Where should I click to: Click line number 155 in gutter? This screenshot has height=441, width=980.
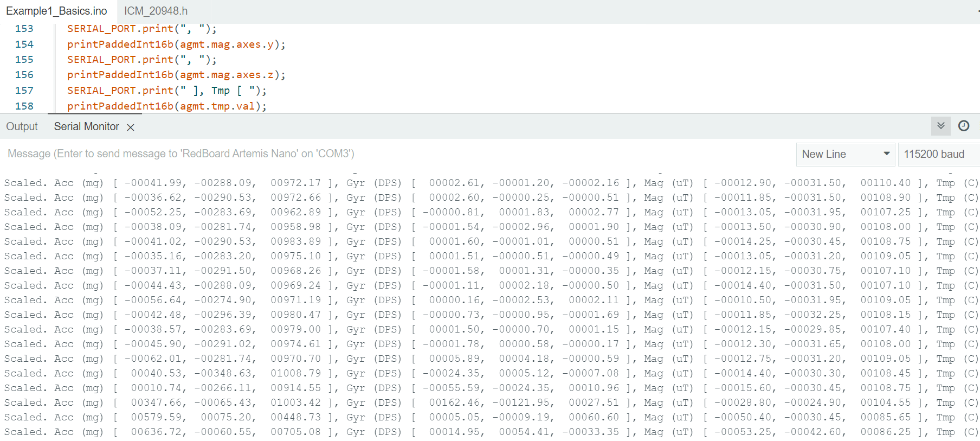point(24,60)
